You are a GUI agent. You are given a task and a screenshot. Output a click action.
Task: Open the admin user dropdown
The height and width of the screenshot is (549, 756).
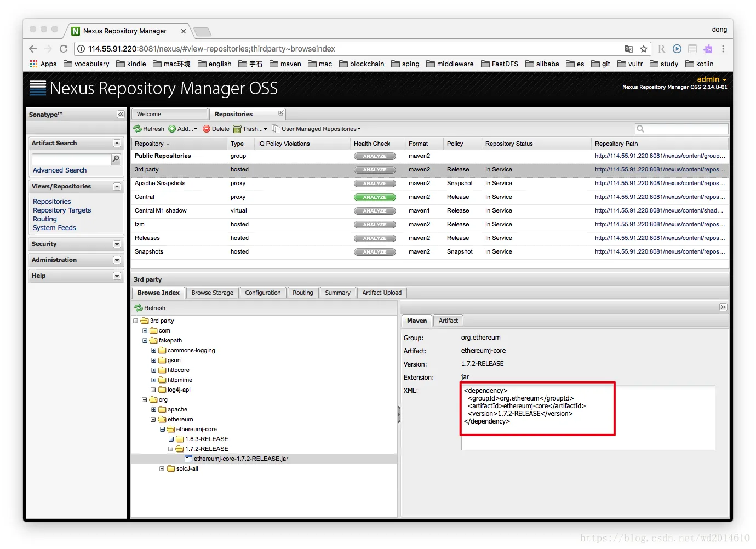tap(712, 79)
